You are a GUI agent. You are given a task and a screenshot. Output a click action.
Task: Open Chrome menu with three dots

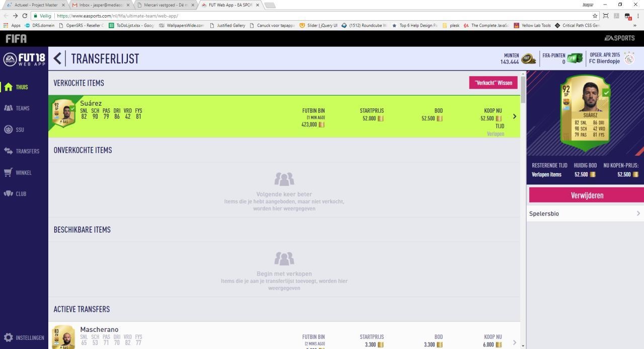(638, 16)
